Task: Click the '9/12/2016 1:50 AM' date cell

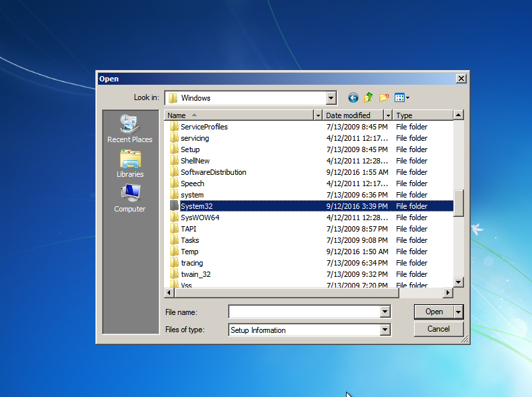Action: (357, 252)
